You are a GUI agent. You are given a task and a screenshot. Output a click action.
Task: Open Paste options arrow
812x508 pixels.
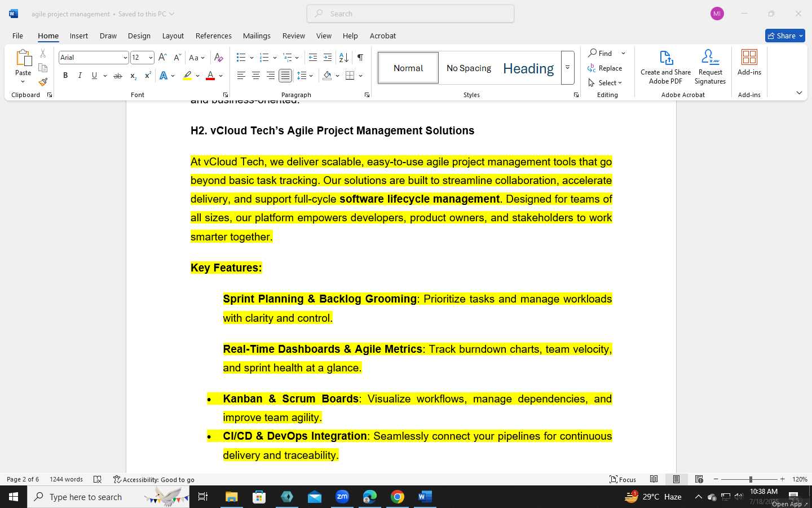[23, 82]
